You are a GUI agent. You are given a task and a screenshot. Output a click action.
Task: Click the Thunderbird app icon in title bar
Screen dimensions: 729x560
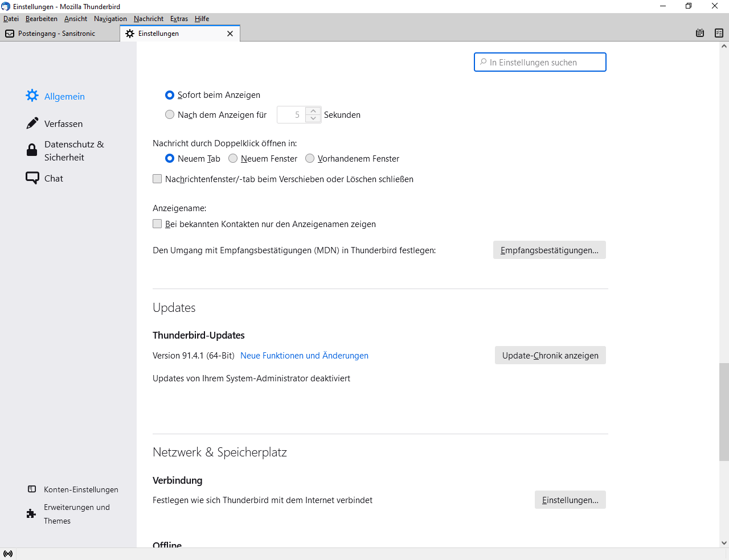[x=6, y=6]
